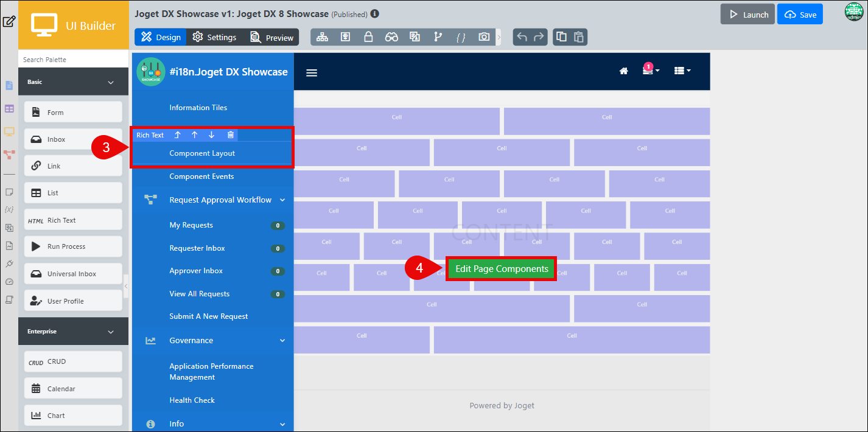This screenshot has width=868, height=432.
Task: Open the grid apps dropdown in header
Action: click(x=682, y=71)
